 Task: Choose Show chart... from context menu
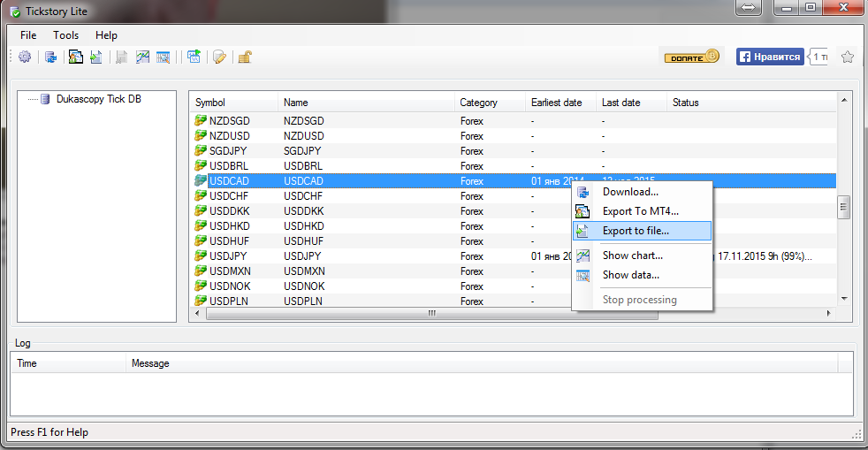pos(642,256)
